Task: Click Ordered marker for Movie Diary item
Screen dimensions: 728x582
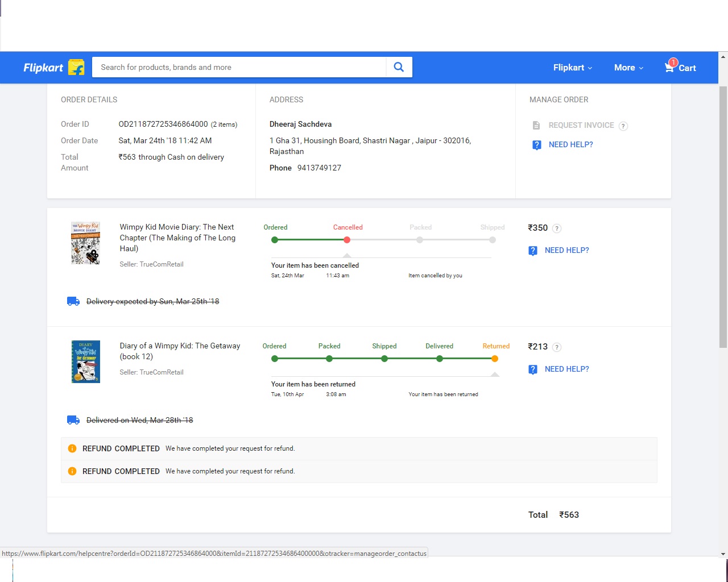Action: pos(275,240)
